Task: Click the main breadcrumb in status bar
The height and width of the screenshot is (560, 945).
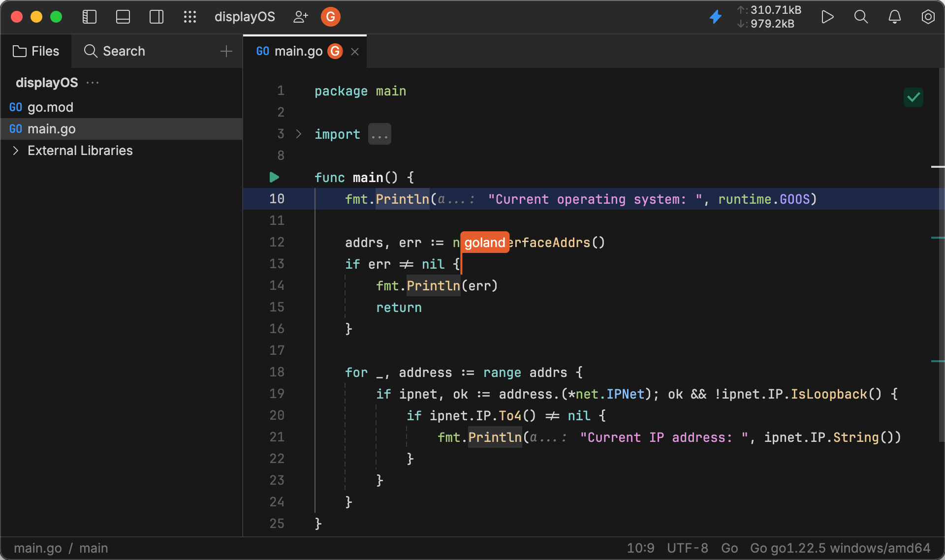Action: click(94, 548)
